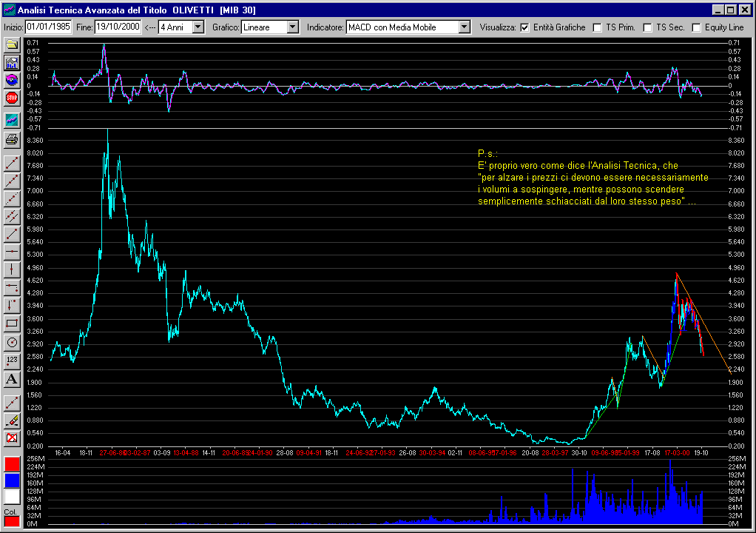Select the fine dotted diagonal line tool
Viewport: 756px width, 533px height.
click(x=12, y=198)
